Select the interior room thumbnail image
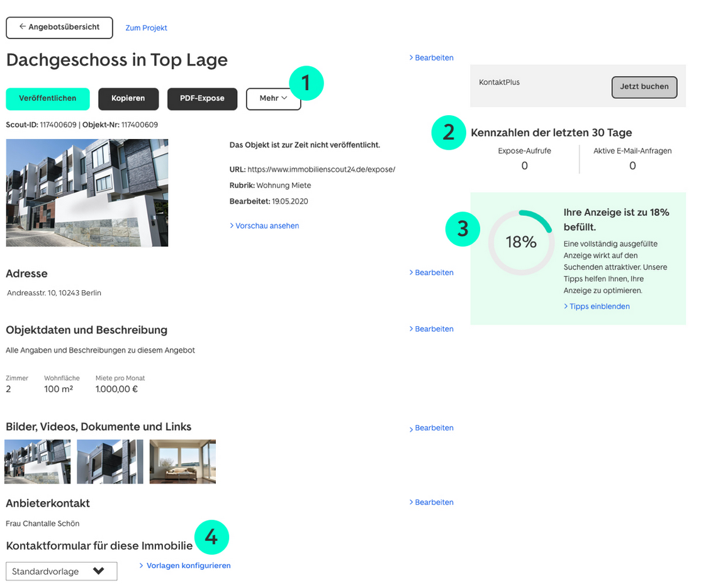 click(182, 461)
